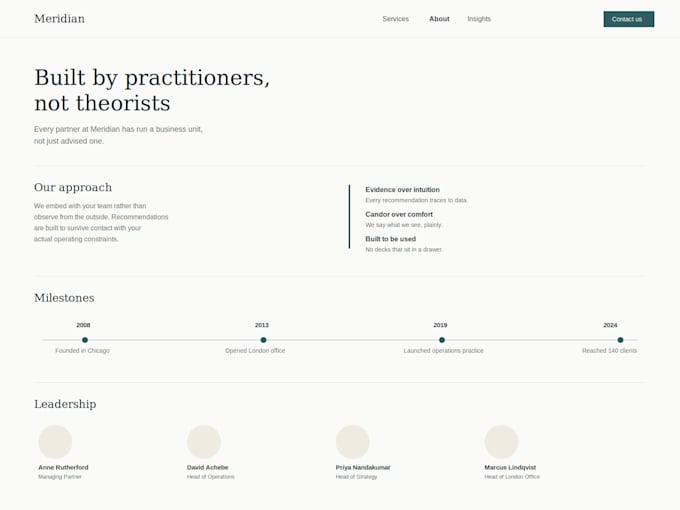680x510 pixels.
Task: Click the Evidence over intuition heading
Action: (402, 190)
